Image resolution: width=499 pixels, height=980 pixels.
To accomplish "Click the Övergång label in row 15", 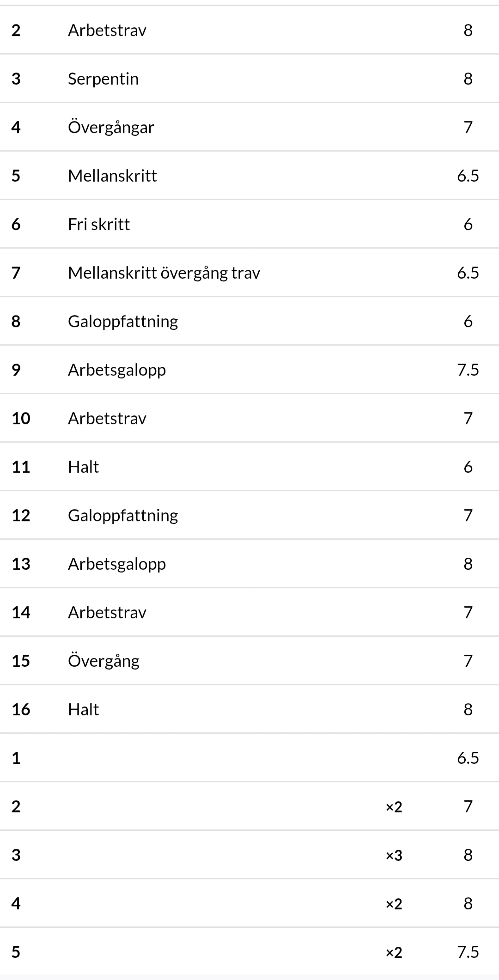I will click(103, 661).
